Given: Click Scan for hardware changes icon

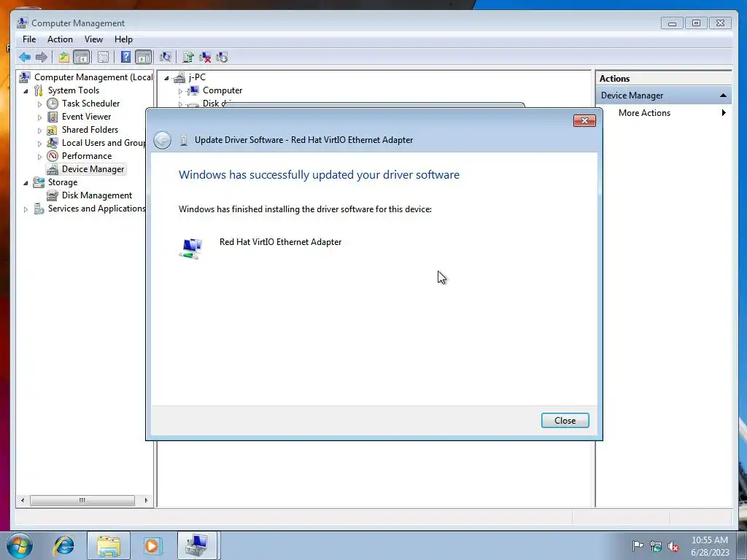Looking at the screenshot, I should (x=166, y=58).
